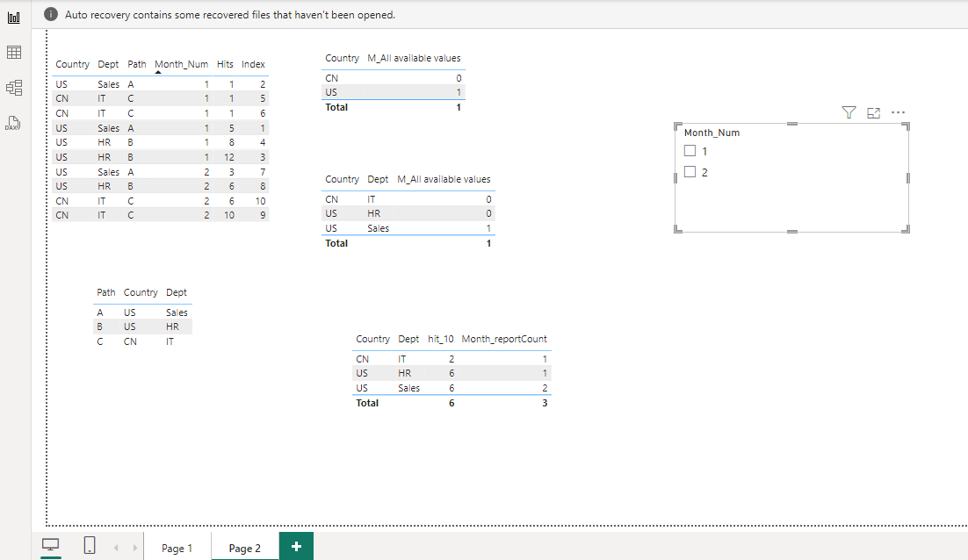
Task: Check Month_Num value 1 checkbox
Action: [x=690, y=150]
